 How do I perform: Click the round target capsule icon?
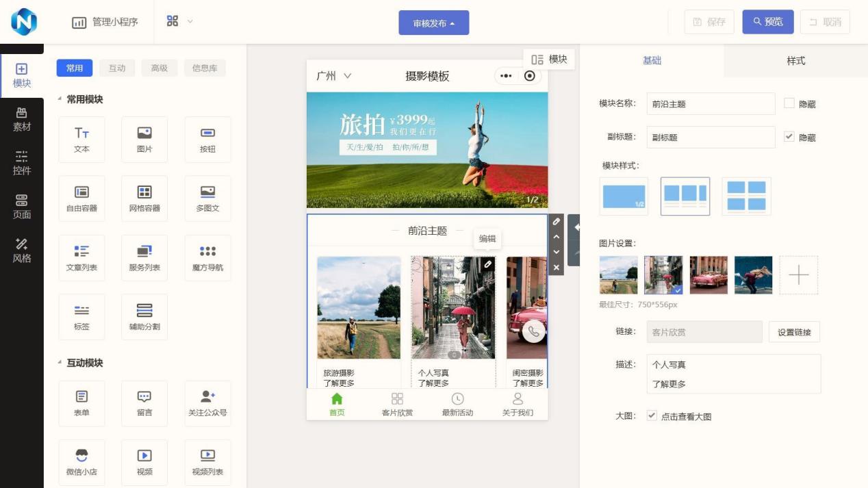529,76
